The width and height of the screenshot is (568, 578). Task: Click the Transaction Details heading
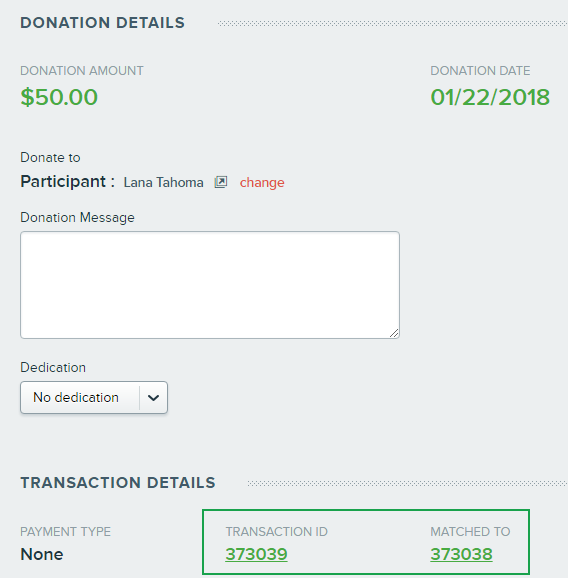(118, 483)
